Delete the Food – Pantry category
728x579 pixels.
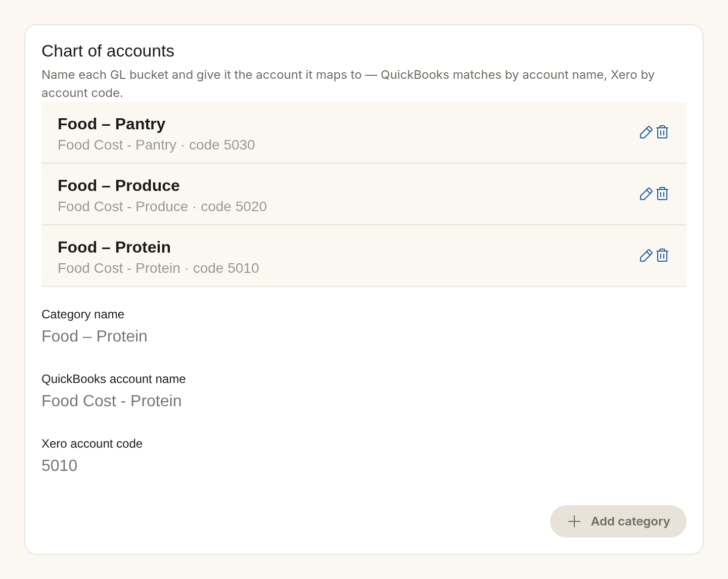[x=662, y=132]
